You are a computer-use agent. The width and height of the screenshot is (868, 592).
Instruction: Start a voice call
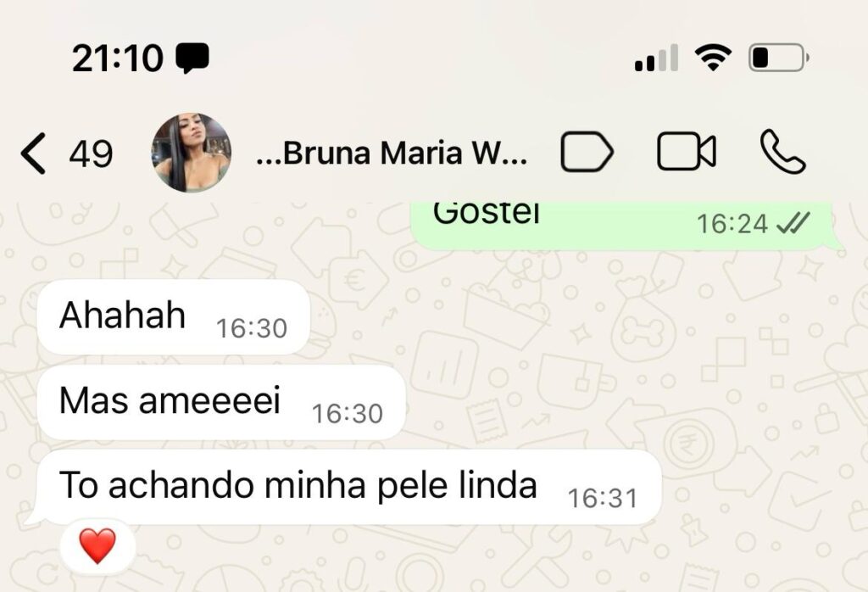[x=782, y=152]
